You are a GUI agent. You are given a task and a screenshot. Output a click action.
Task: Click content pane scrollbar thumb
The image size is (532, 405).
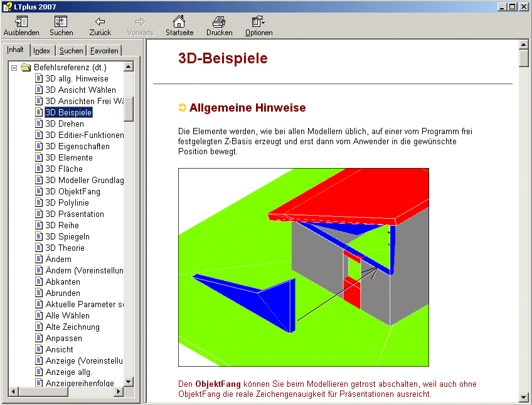pos(523,58)
